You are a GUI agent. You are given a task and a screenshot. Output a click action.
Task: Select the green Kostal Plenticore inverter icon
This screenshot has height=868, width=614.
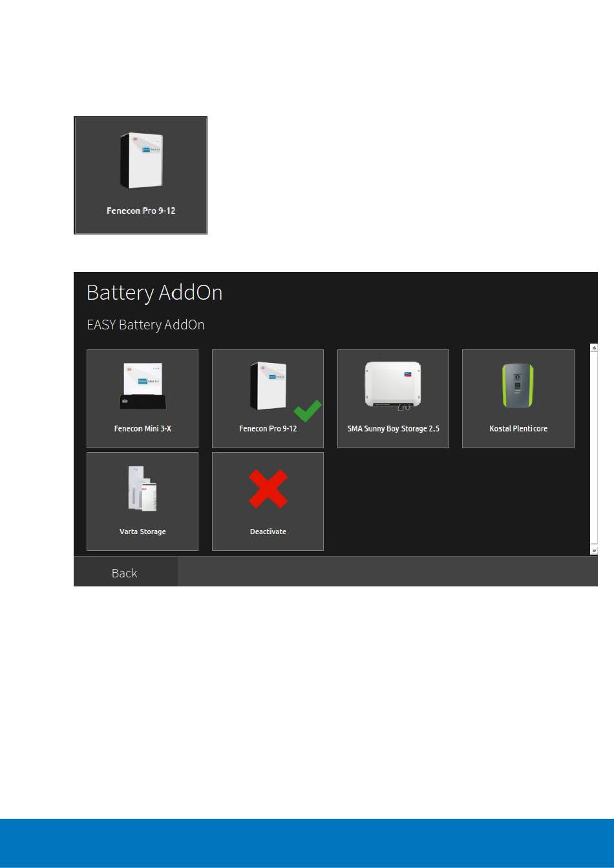[x=518, y=386]
